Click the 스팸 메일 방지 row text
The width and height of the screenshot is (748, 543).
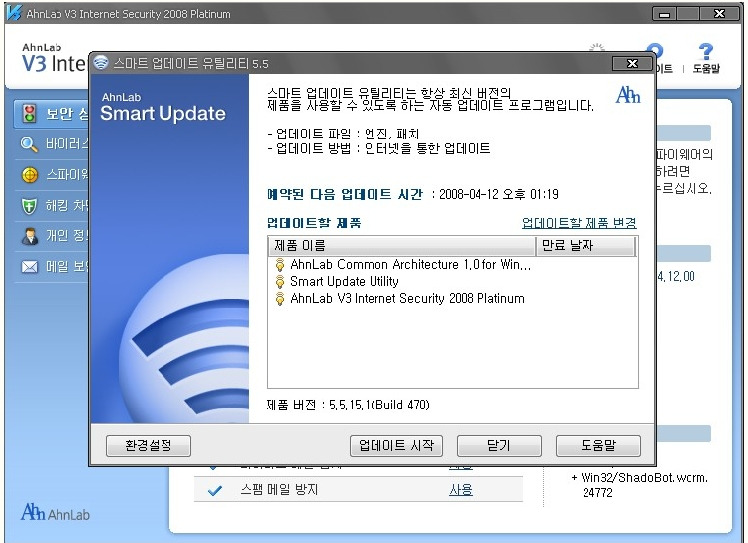279,490
